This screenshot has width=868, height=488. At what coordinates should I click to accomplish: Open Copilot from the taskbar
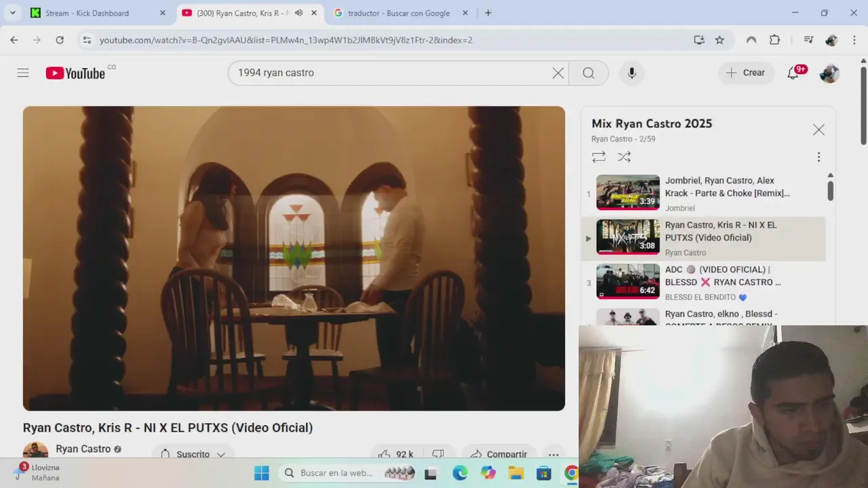pos(488,473)
